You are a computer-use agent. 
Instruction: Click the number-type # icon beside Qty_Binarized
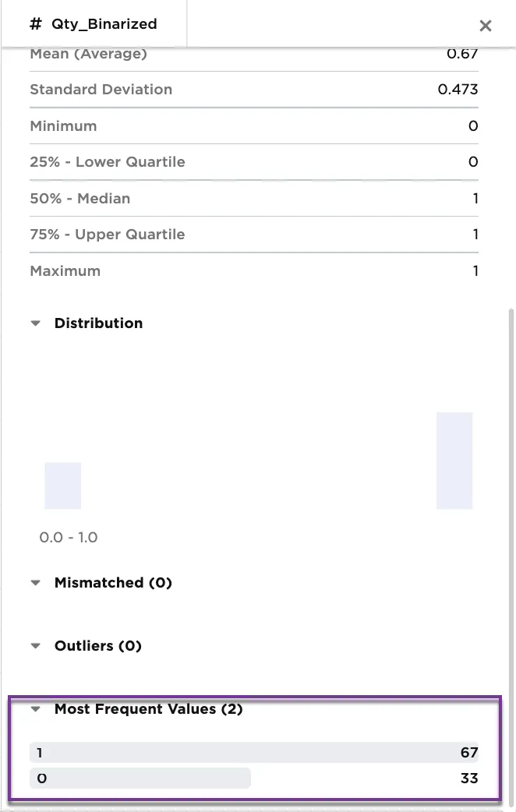(x=34, y=25)
